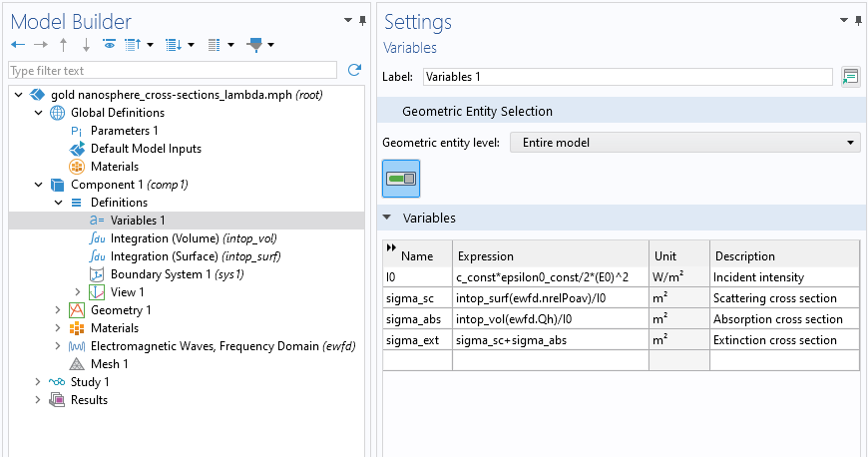Click the forward arrow in Model Builder toolbar
Screen dimensions: 868x457
40,45
